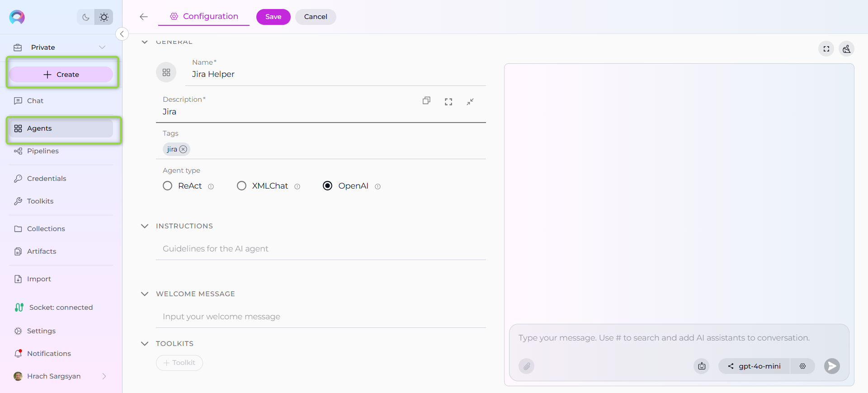Collapse the WELCOME MESSAGE section
Screen dimensions: 868x393
click(x=145, y=294)
